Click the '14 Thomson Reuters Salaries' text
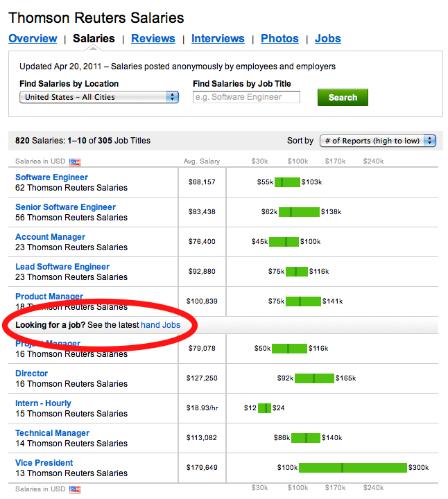The image size is (448, 499). (71, 444)
